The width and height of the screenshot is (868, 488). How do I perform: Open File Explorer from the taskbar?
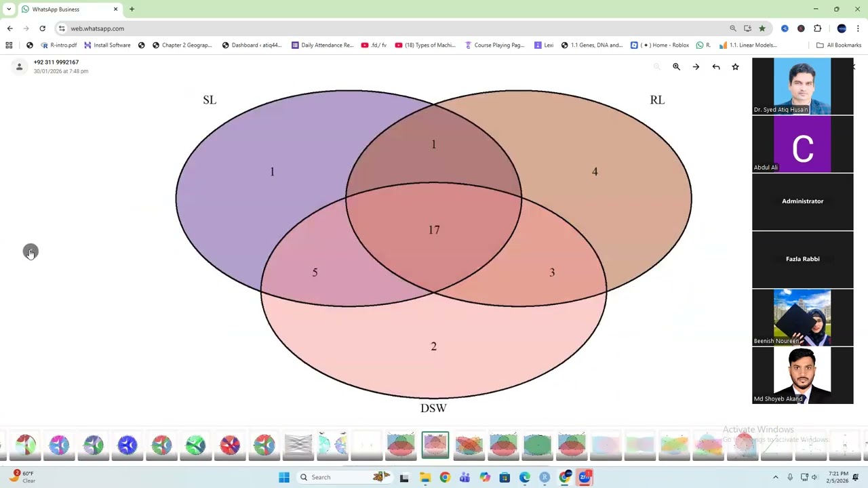[425, 477]
